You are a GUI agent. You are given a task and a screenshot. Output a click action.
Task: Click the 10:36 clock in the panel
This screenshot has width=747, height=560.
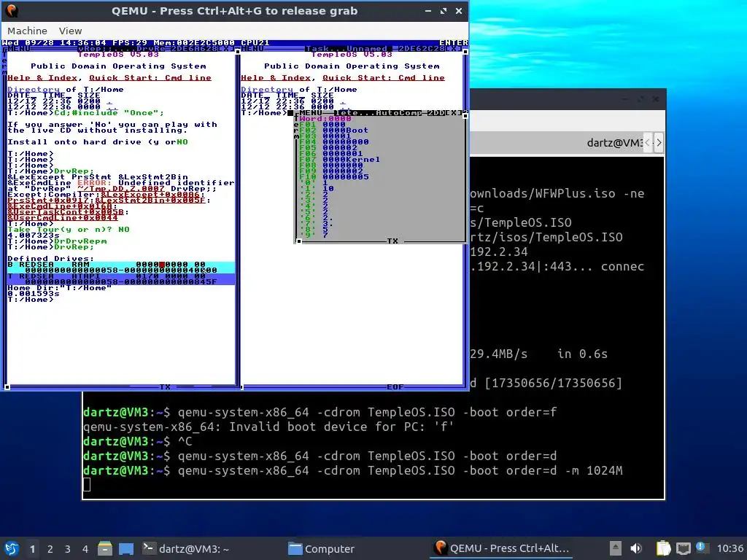pos(730,549)
